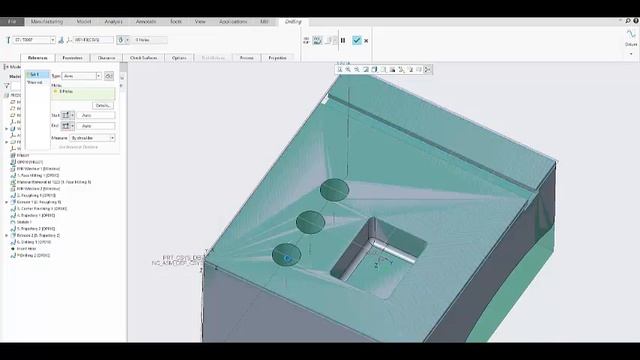Open the Clearance dashboard tab

click(107, 58)
